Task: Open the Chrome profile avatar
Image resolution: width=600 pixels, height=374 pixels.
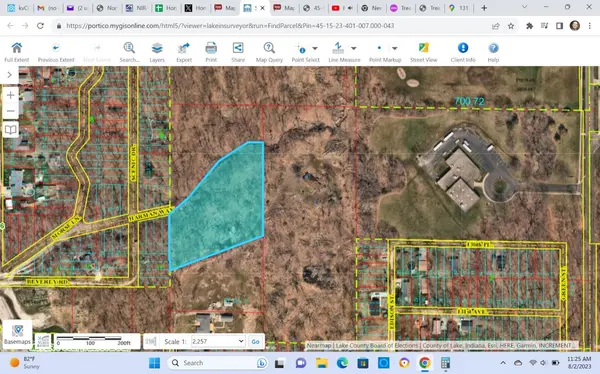Action: [x=575, y=26]
